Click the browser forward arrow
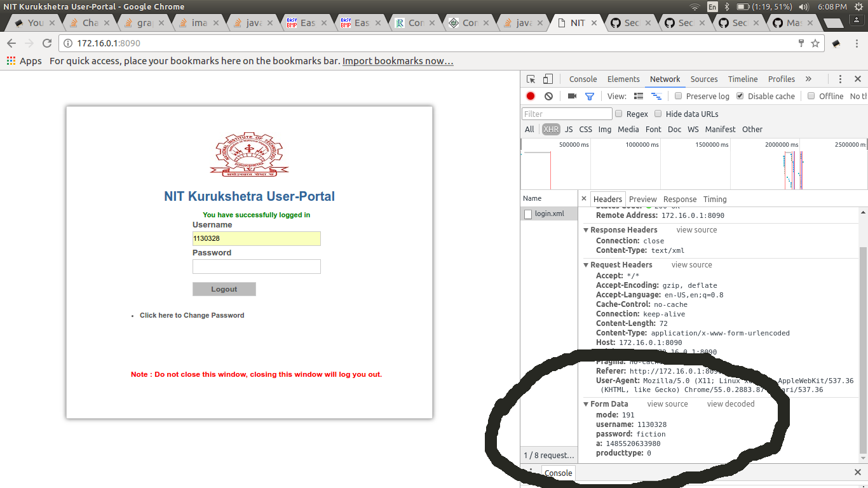This screenshot has height=488, width=868. (29, 43)
